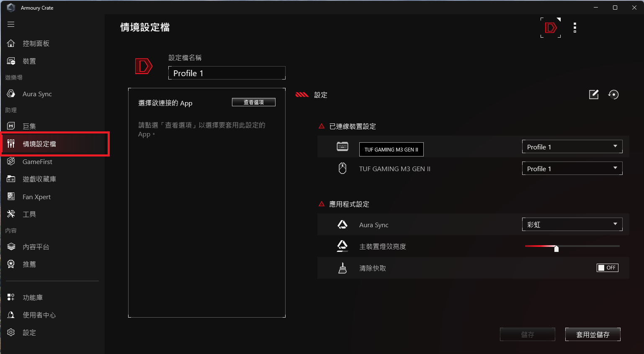Open the three-dot more options menu
This screenshot has height=354, width=644.
[575, 28]
